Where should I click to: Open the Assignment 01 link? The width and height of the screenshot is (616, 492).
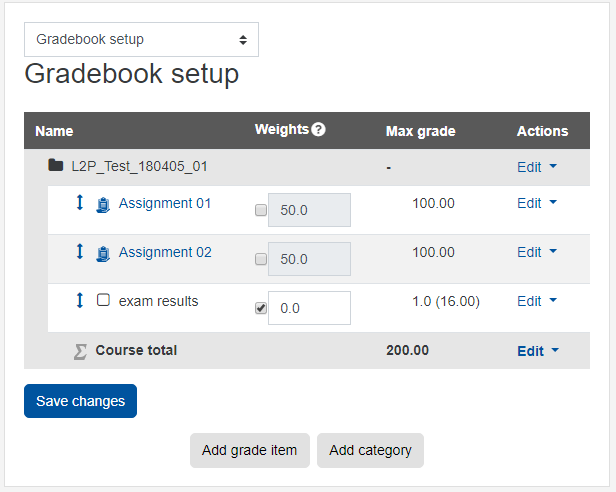coord(165,203)
